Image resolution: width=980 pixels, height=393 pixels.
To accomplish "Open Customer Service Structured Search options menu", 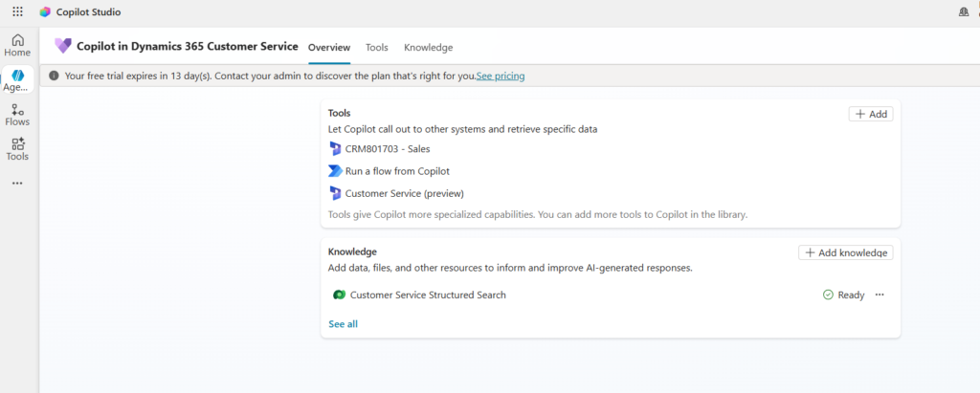I will tap(880, 295).
